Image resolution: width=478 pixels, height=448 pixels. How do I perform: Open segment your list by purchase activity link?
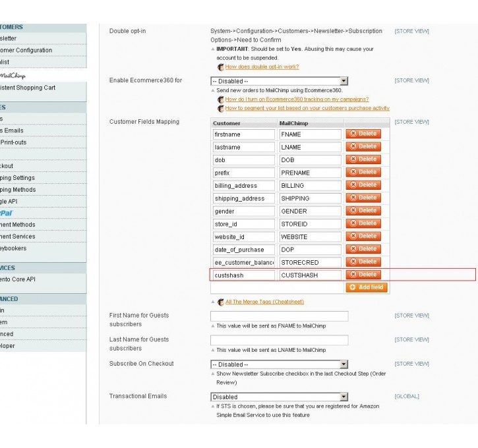tap(307, 108)
